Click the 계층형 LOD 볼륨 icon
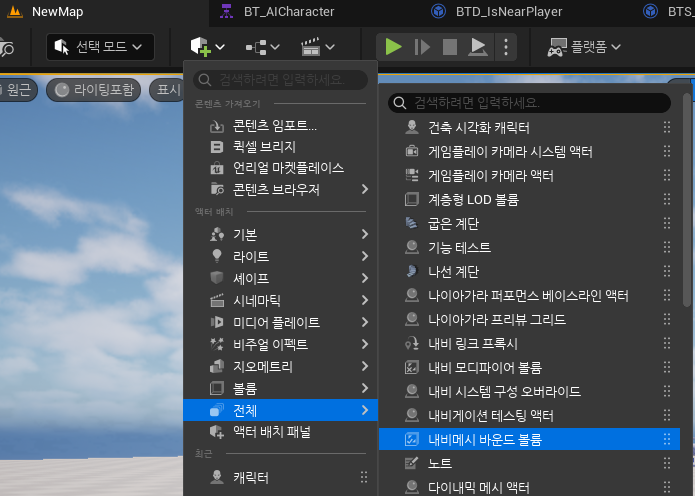 click(x=412, y=199)
